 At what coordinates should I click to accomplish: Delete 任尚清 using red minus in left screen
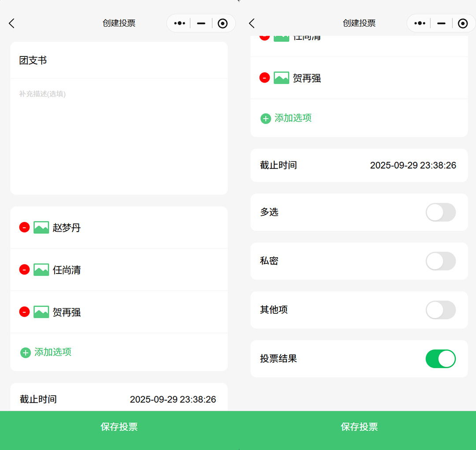(24, 270)
